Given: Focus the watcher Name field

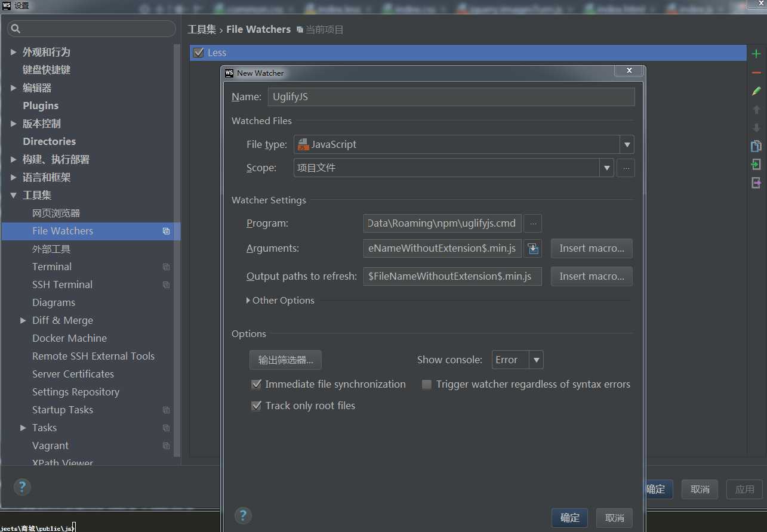Looking at the screenshot, I should 451,97.
